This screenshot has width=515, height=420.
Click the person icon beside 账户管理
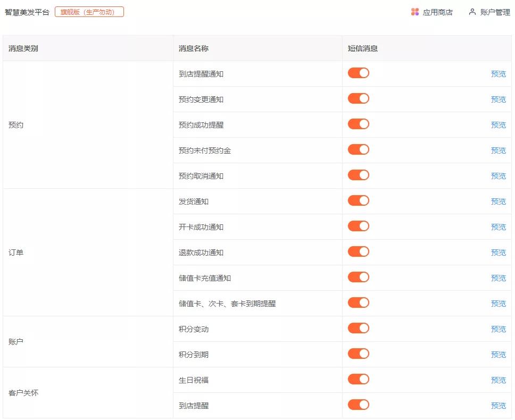[471, 11]
